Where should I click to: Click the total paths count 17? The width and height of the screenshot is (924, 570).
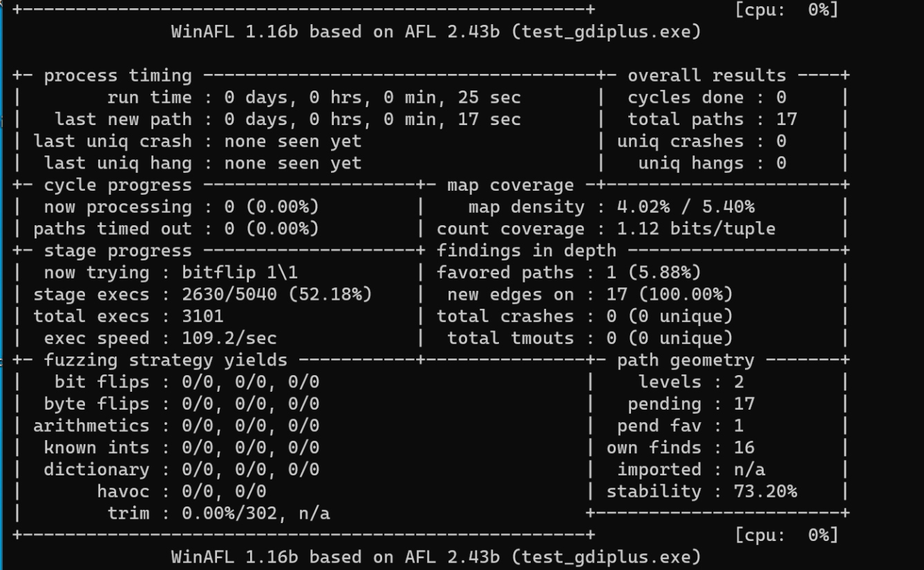[x=786, y=120]
